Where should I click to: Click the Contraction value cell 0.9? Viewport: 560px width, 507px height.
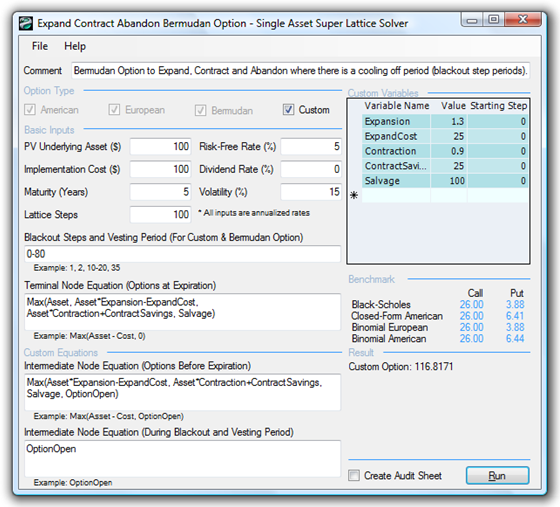449,151
